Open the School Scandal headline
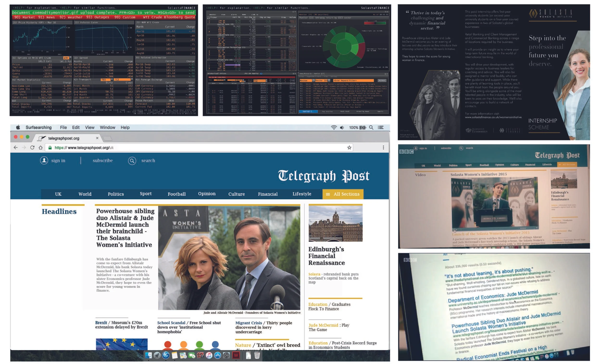Screen dimensions: 601x364 [189, 327]
